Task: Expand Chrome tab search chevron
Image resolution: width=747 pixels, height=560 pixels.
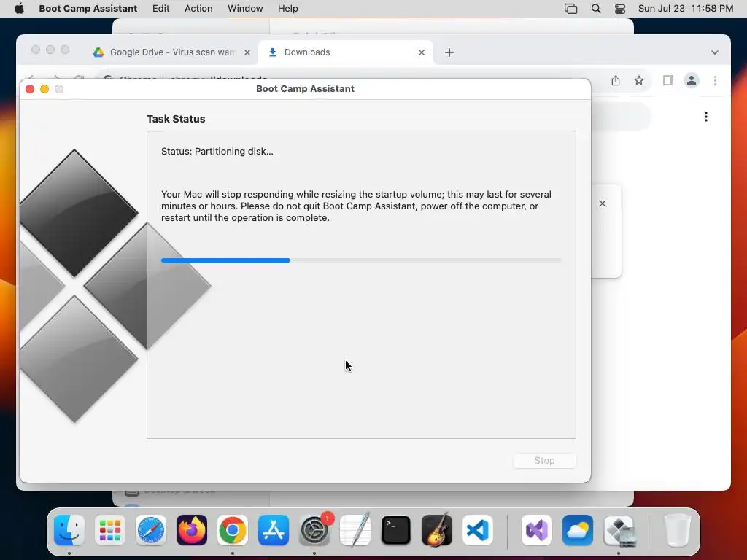Action: (714, 52)
